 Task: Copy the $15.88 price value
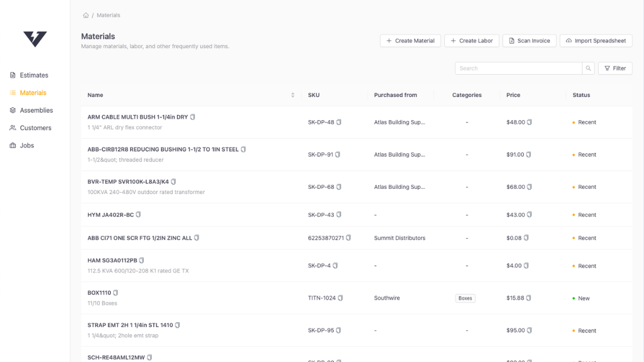point(529,298)
